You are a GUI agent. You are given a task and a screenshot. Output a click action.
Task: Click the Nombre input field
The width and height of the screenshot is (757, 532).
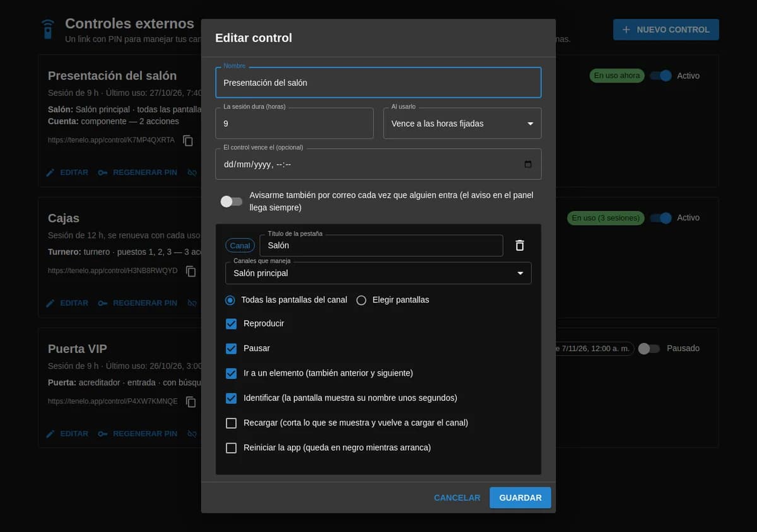[378, 83]
